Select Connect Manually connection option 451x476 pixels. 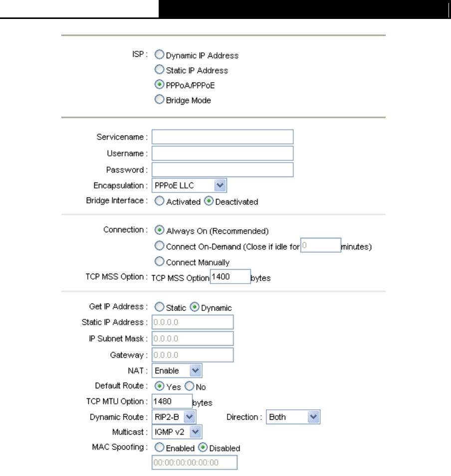coord(159,261)
